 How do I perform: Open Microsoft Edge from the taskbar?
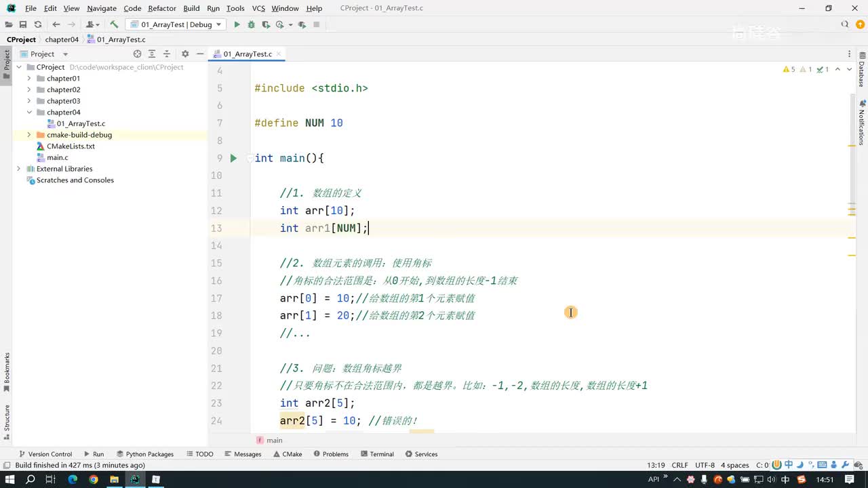(x=73, y=479)
